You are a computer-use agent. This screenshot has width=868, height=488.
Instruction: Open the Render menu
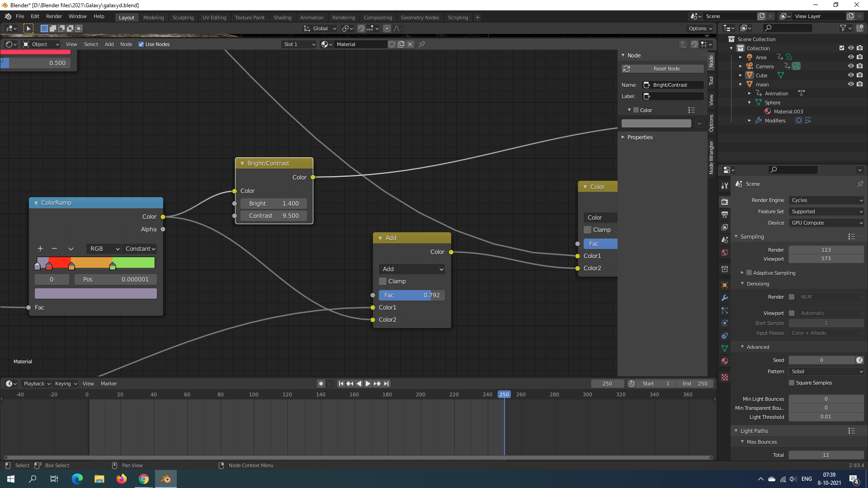(54, 16)
